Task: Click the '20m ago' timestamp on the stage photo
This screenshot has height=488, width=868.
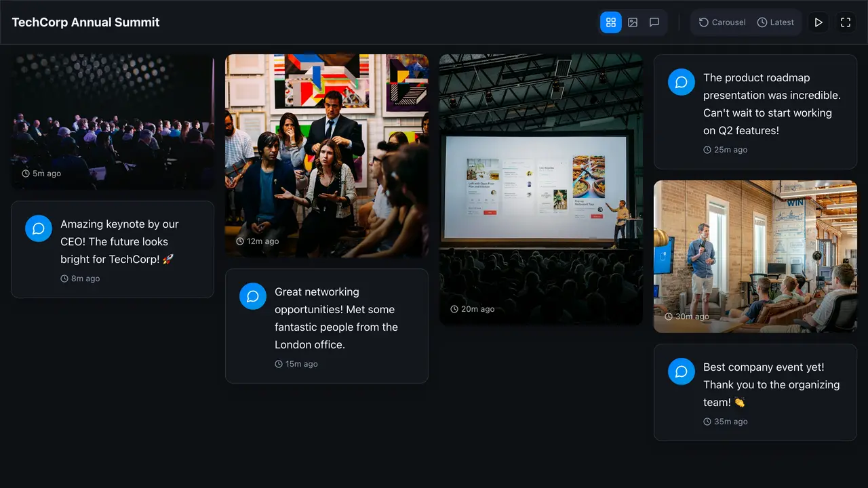Action: click(473, 309)
